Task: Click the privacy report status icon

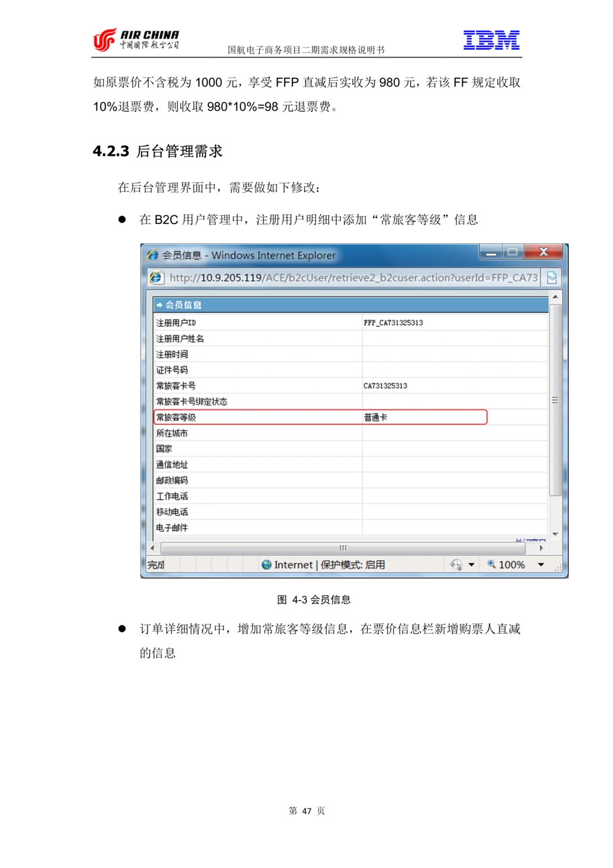Action: pos(456,565)
